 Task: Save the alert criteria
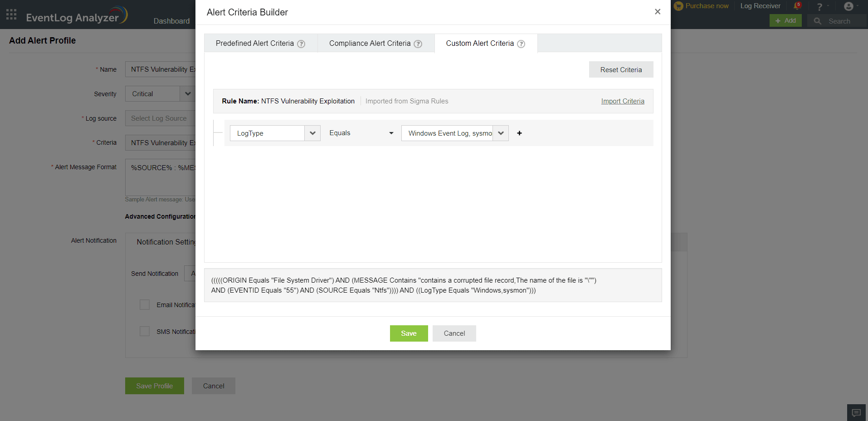pos(409,333)
